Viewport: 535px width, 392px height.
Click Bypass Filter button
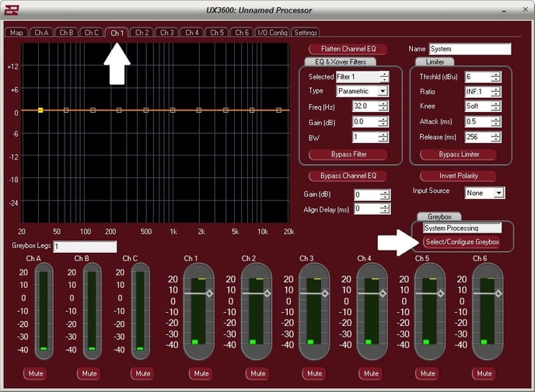pos(348,154)
